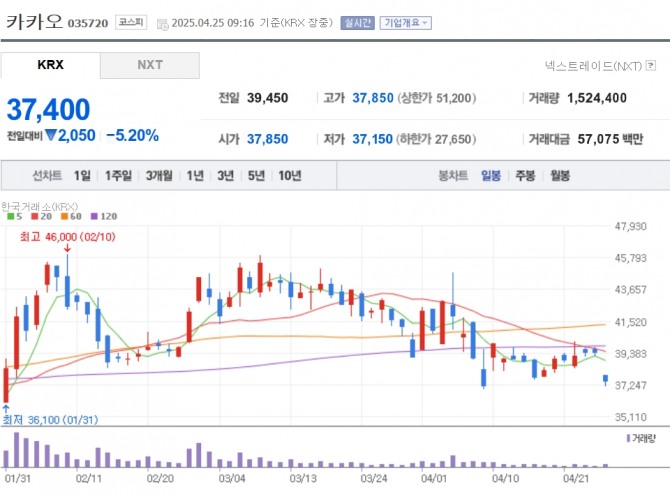Click the stock code 035720
Viewport: 670px width, 494px height.
[x=88, y=23]
